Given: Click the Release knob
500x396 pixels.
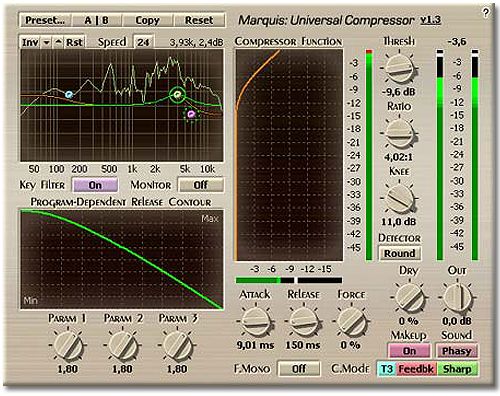Looking at the screenshot, I should click(x=303, y=321).
